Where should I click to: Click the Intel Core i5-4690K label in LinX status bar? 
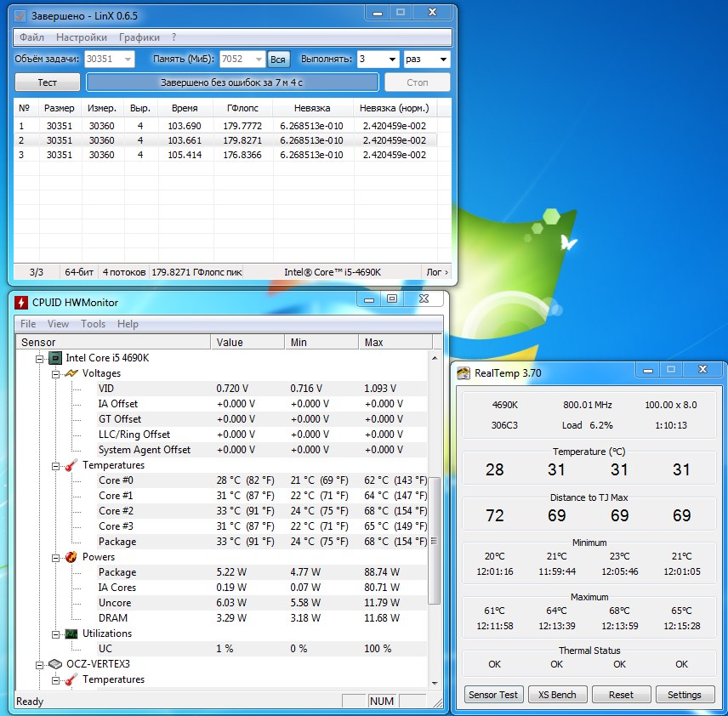pos(333,273)
